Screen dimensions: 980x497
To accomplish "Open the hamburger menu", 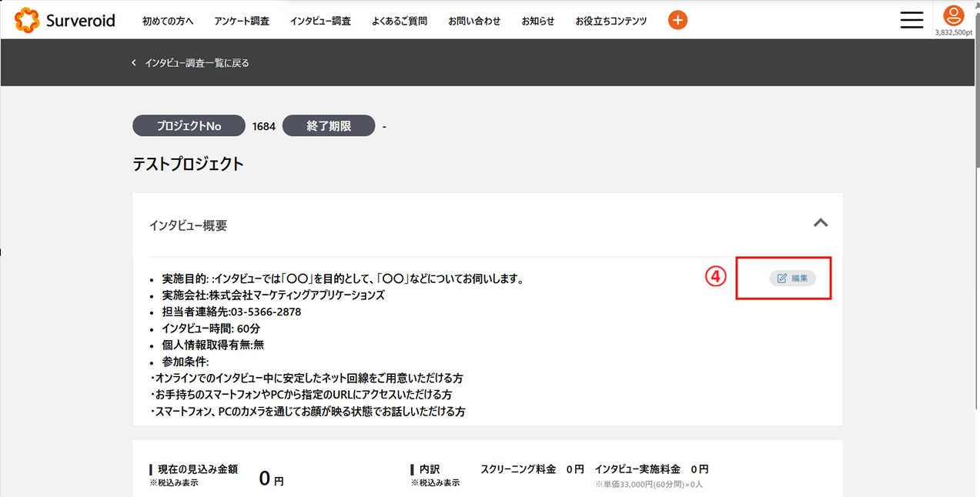I will pyautogui.click(x=911, y=20).
